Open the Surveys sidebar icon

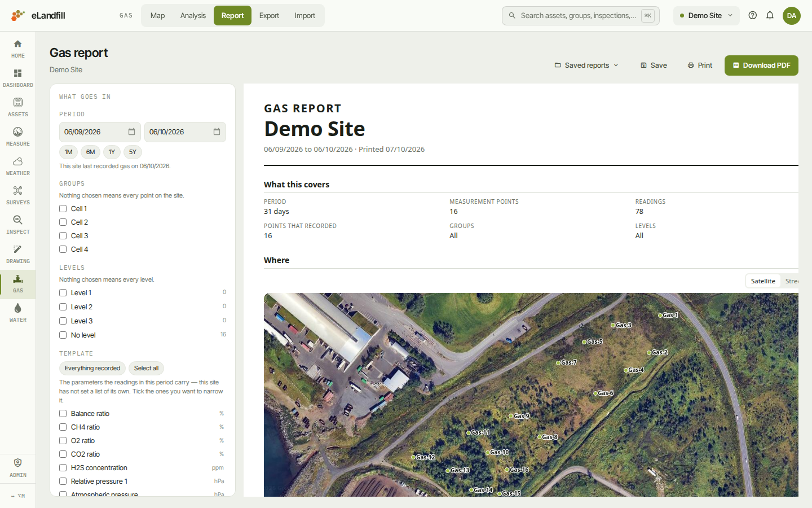point(17,195)
